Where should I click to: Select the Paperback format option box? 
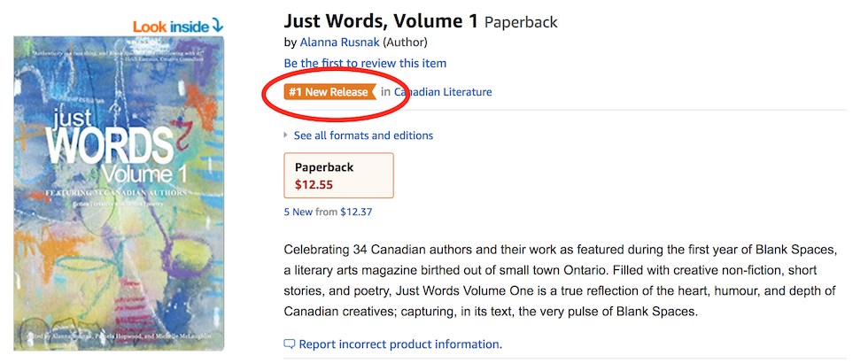click(x=338, y=175)
